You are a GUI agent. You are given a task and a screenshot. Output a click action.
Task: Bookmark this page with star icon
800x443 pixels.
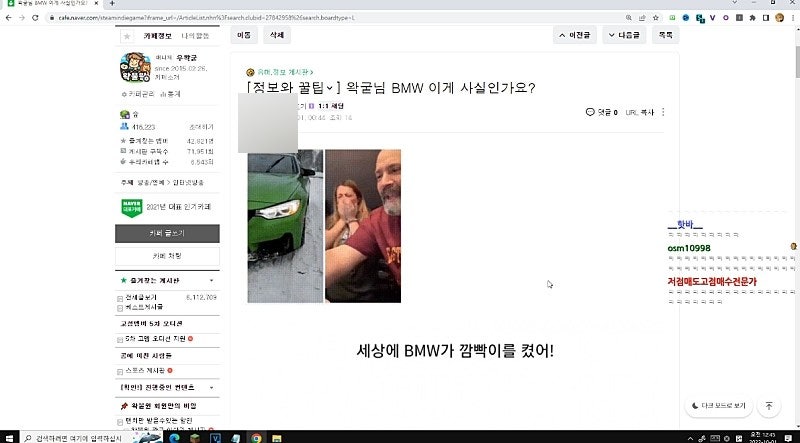656,18
